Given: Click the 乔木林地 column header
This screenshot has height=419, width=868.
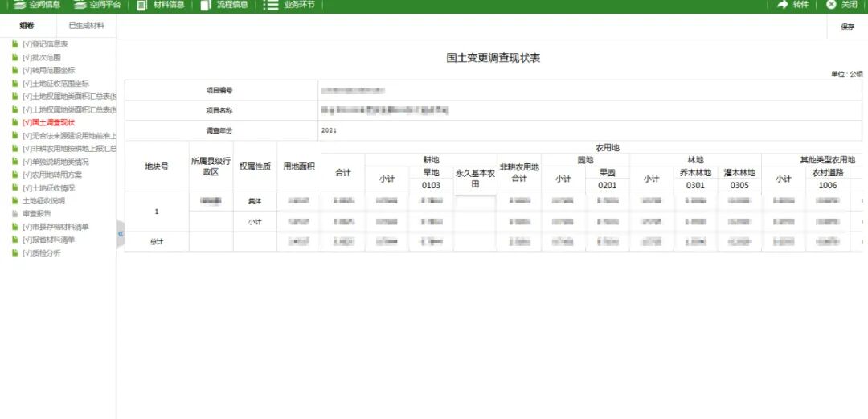Looking at the screenshot, I should [x=696, y=172].
